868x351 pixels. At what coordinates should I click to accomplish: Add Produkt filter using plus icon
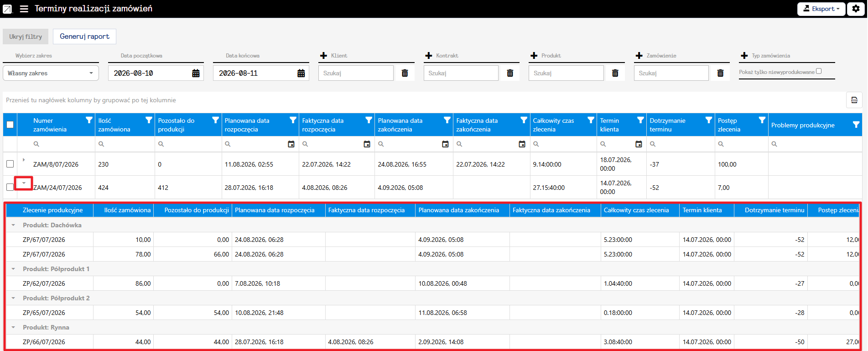coord(534,56)
